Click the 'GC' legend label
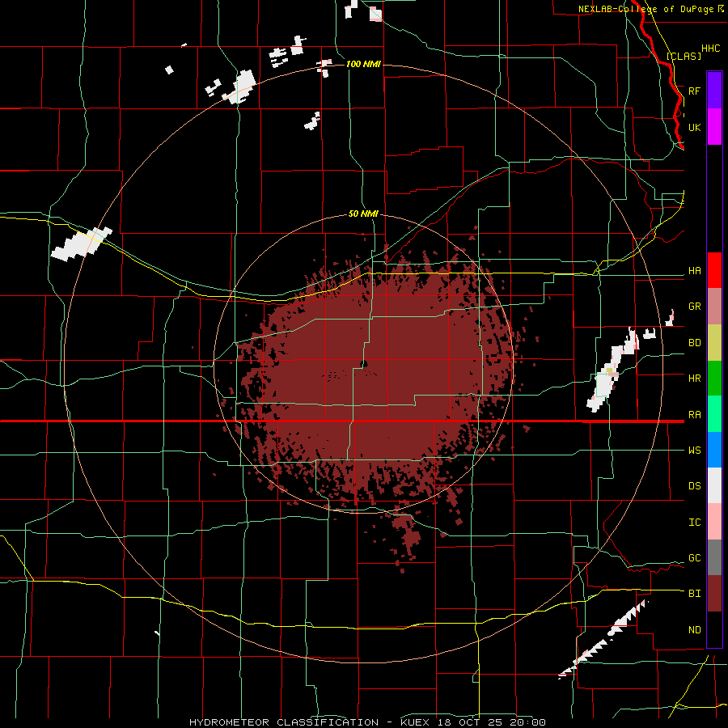Screen dimensions: 728x728 [x=695, y=557]
